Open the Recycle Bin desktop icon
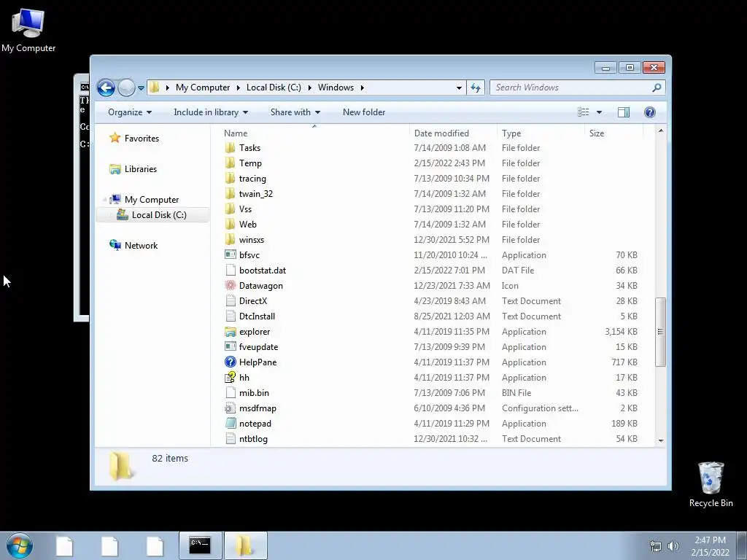The width and height of the screenshot is (747, 560). [711, 484]
